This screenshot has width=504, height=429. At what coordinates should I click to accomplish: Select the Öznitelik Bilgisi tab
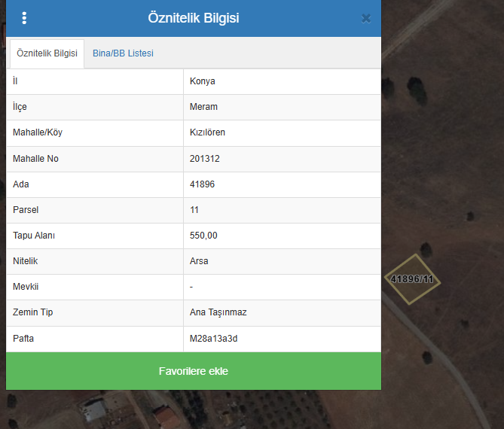47,53
